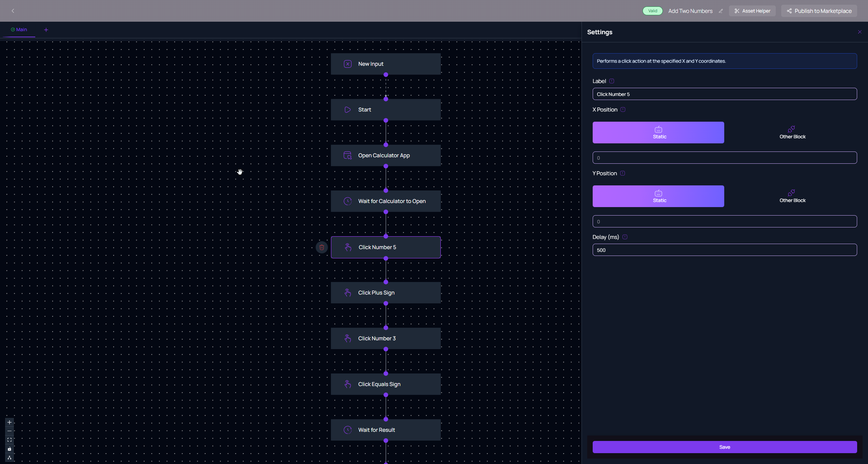Select Static mode for Y Position
The width and height of the screenshot is (868, 464).
tap(658, 196)
